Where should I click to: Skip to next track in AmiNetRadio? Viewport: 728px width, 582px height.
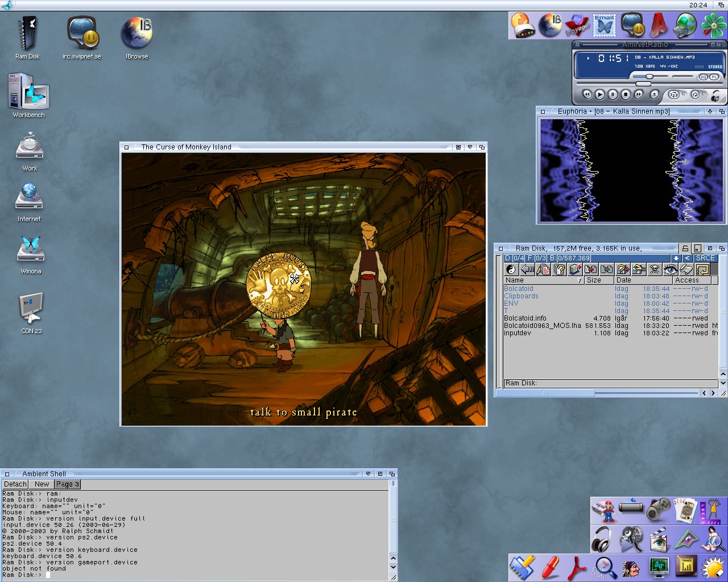click(x=639, y=94)
